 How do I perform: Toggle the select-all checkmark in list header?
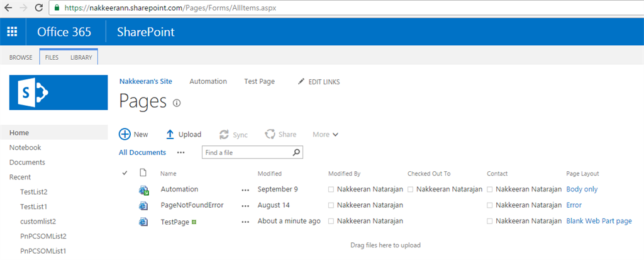click(x=125, y=173)
